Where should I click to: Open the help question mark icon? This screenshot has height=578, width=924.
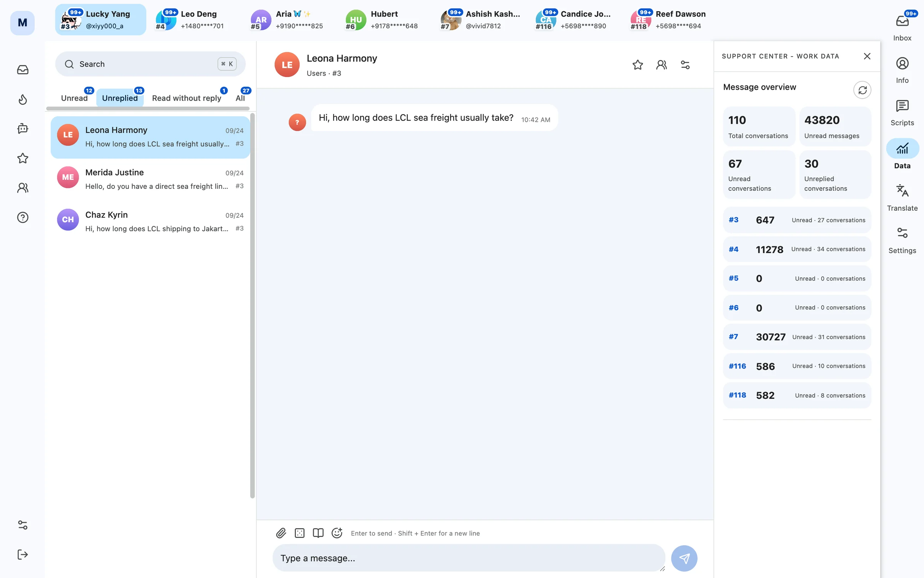coord(23,218)
